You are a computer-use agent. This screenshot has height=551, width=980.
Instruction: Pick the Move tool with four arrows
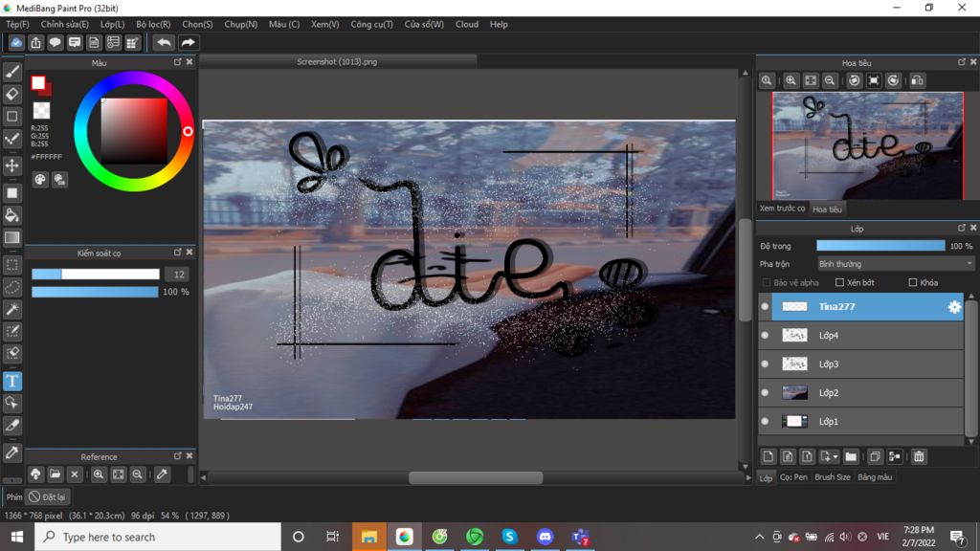point(12,165)
